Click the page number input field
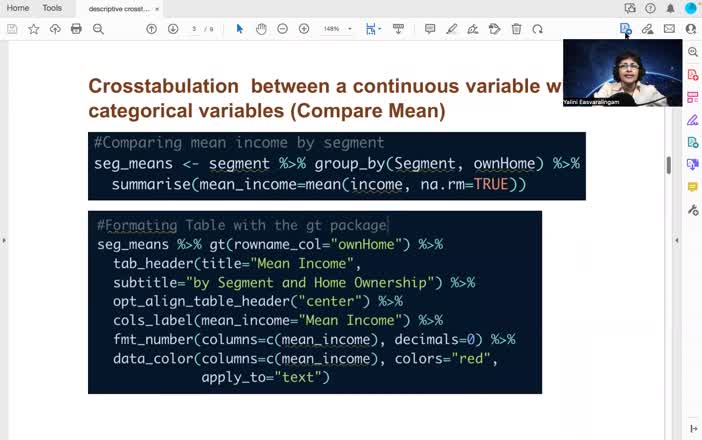702x440 pixels. (195, 29)
